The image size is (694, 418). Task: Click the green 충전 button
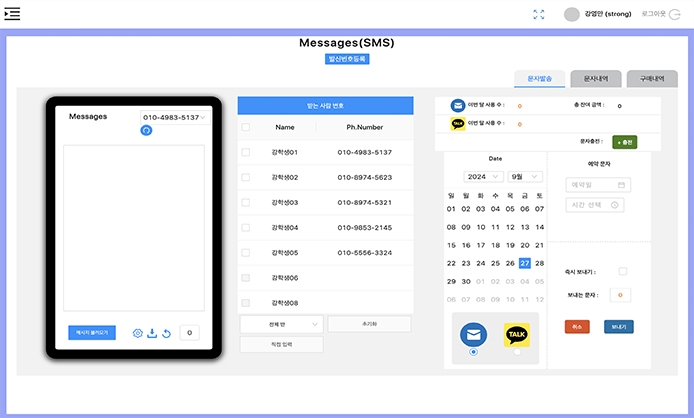[624, 142]
